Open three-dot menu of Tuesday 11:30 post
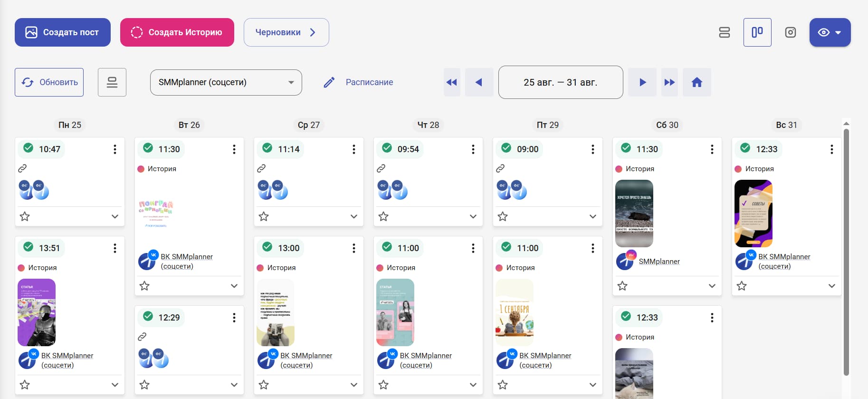 234,149
